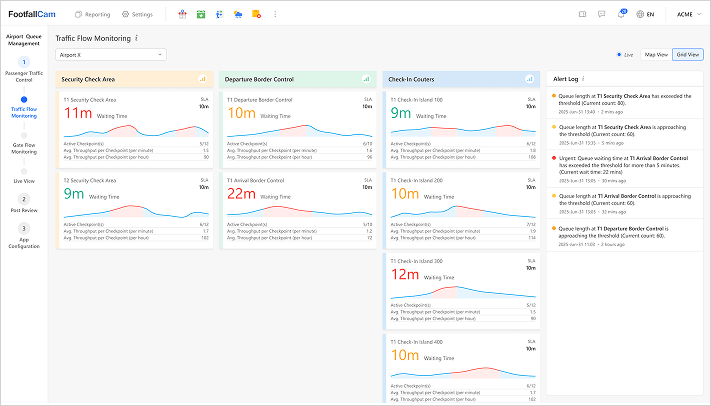The height and width of the screenshot is (406, 711).
Task: Switch to Map View
Action: pos(656,54)
